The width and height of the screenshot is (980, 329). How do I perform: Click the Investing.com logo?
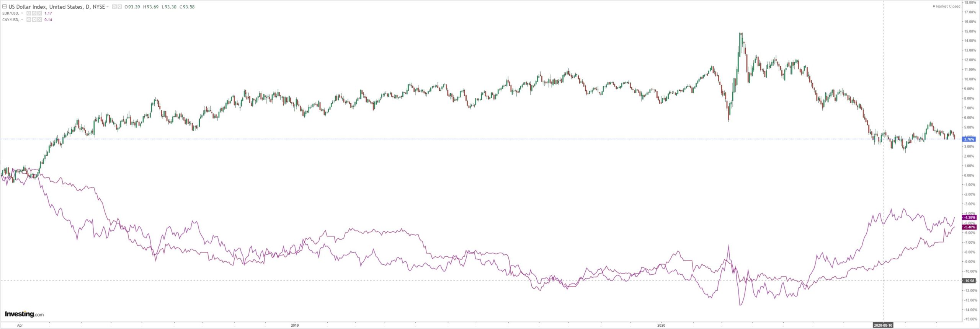24,314
